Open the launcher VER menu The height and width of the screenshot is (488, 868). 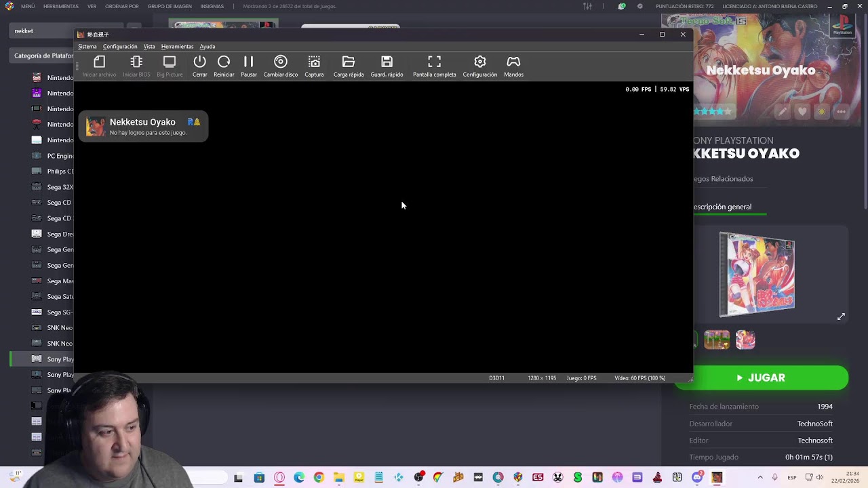pyautogui.click(x=92, y=6)
